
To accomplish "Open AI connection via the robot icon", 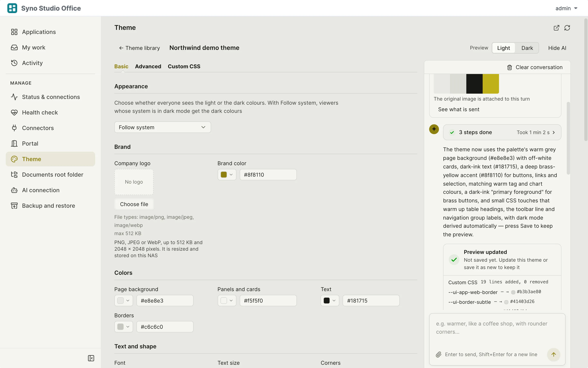I will (14, 190).
